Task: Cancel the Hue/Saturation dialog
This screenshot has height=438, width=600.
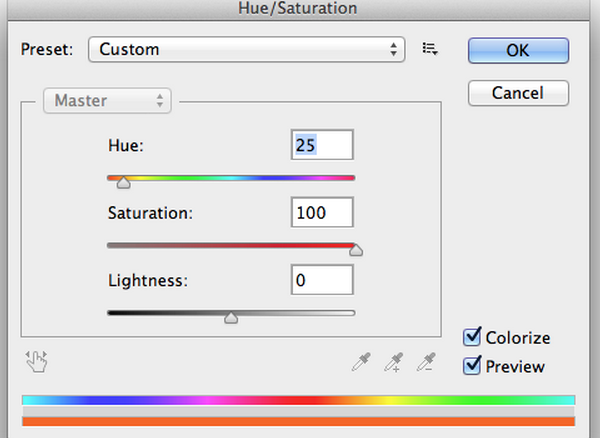Action: [517, 92]
